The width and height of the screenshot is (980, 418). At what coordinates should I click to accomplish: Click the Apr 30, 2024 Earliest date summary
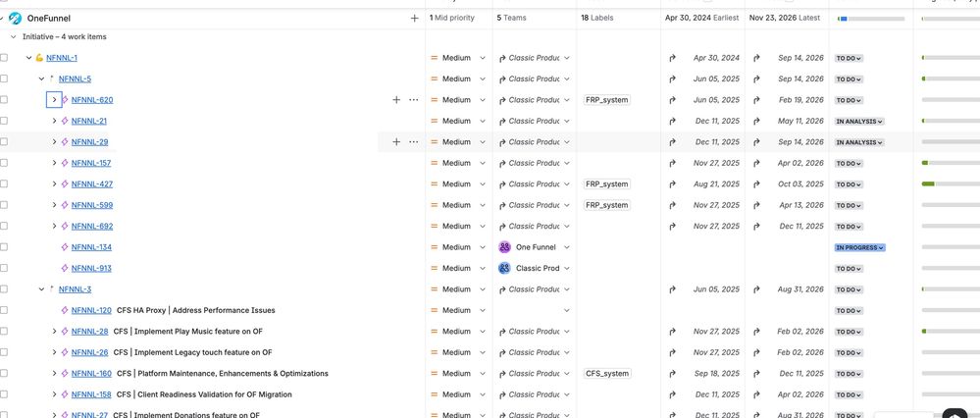click(701, 18)
